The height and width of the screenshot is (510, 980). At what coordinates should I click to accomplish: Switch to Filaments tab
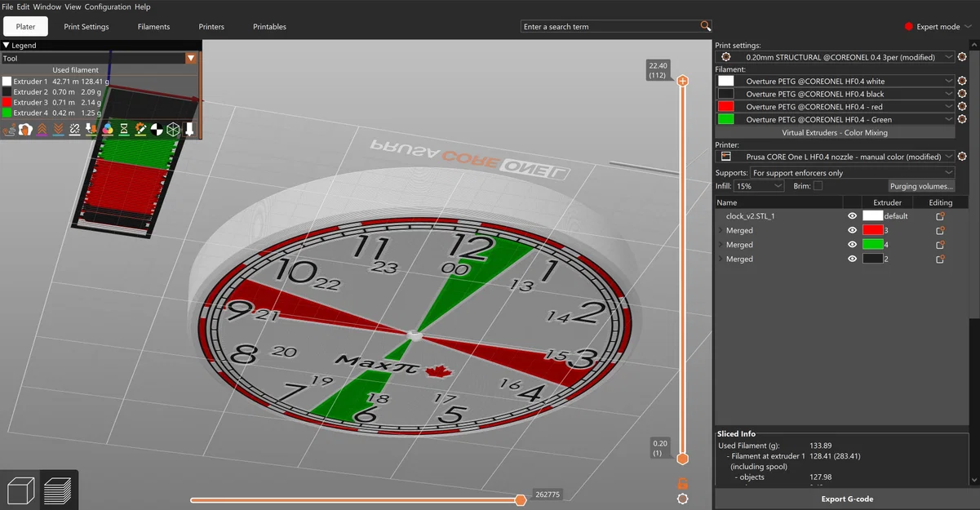point(153,26)
